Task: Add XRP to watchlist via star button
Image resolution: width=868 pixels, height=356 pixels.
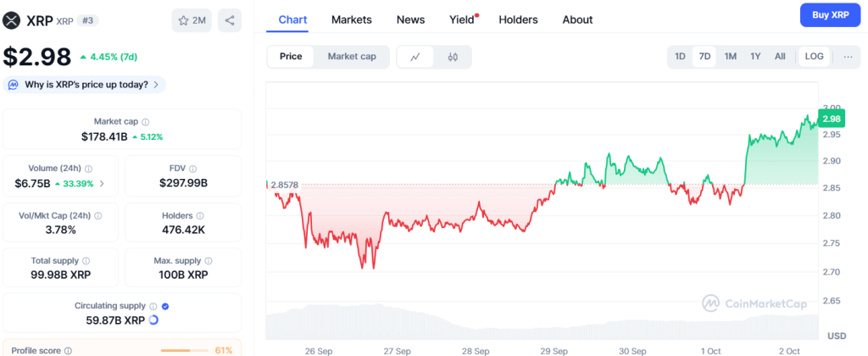Action: (192, 19)
